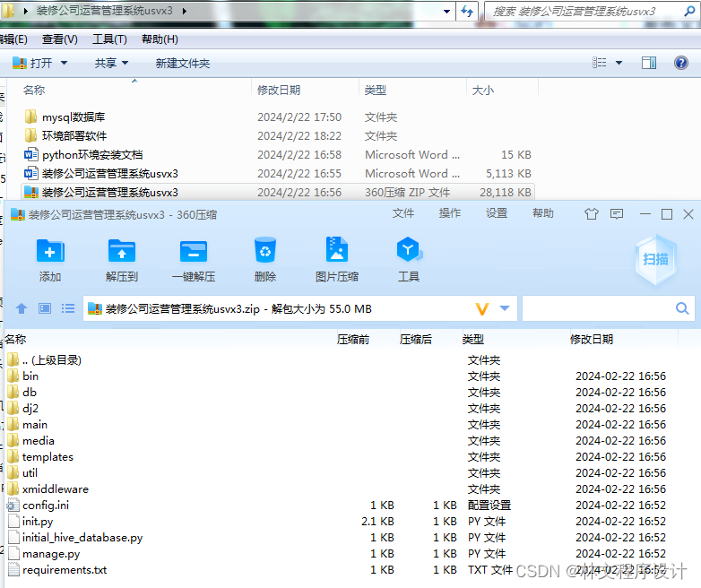
Task: Sort archive contents by 压缩前 column
Action: coord(353,340)
